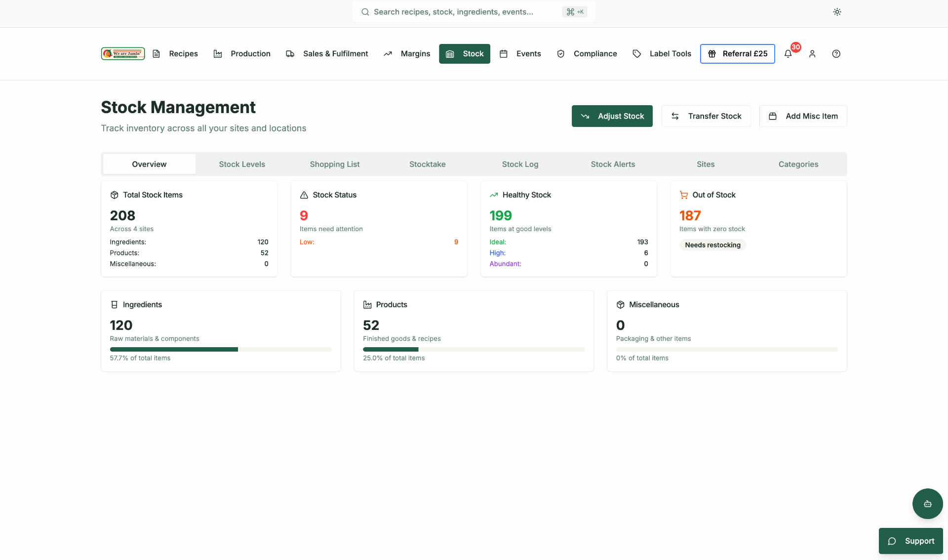The width and height of the screenshot is (948, 560).
Task: Click the Add Misc Item button
Action: click(803, 116)
